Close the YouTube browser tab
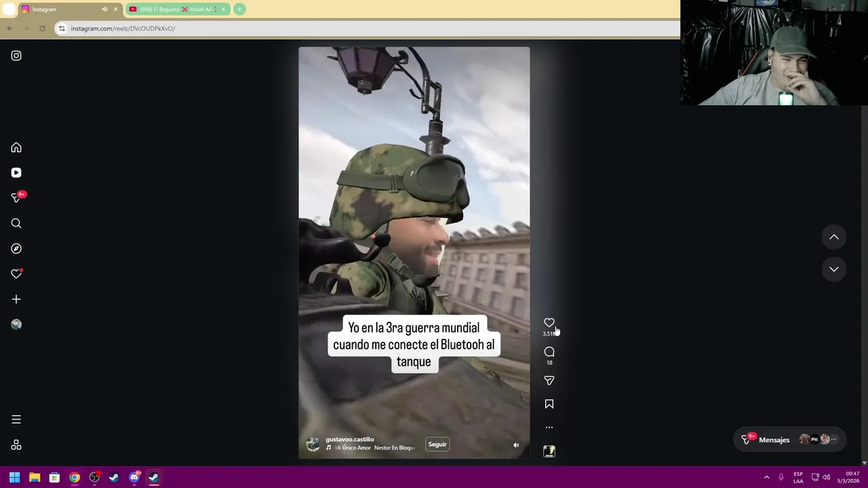This screenshot has height=488, width=868. [x=223, y=9]
